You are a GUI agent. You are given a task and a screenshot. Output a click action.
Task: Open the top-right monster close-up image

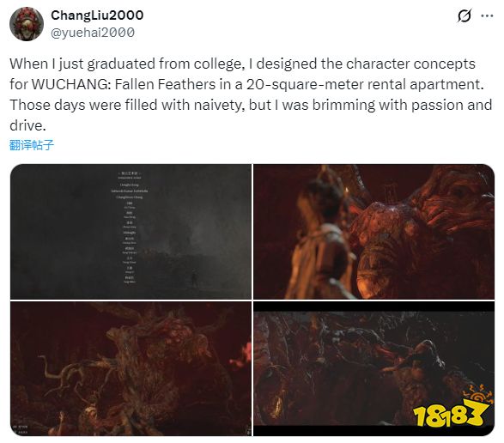(373, 232)
